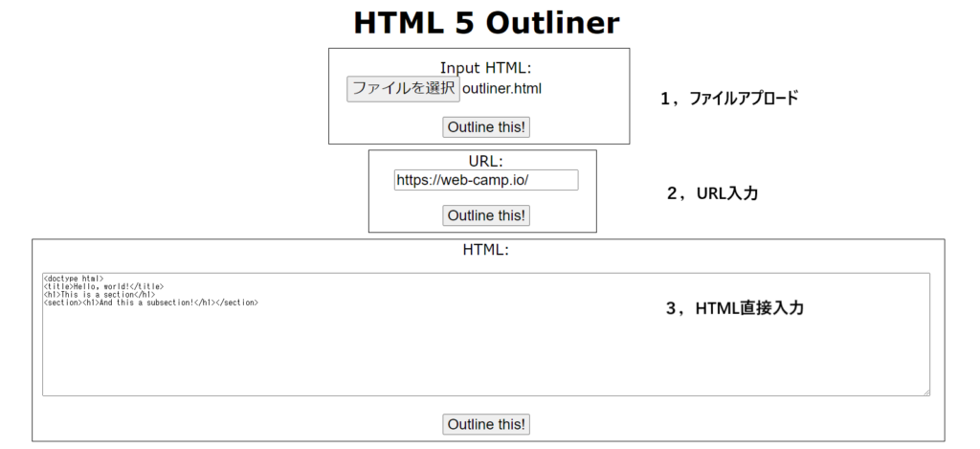The image size is (980, 449).
Task: Click the ファイルアップロード annotation text
Action: pos(742,99)
